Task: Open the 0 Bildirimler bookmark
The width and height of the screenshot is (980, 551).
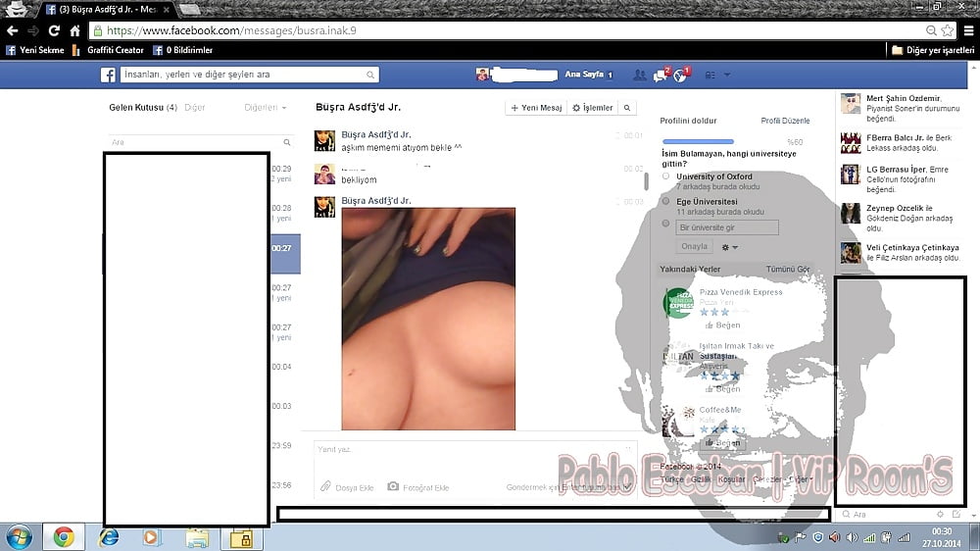Action: coord(183,50)
